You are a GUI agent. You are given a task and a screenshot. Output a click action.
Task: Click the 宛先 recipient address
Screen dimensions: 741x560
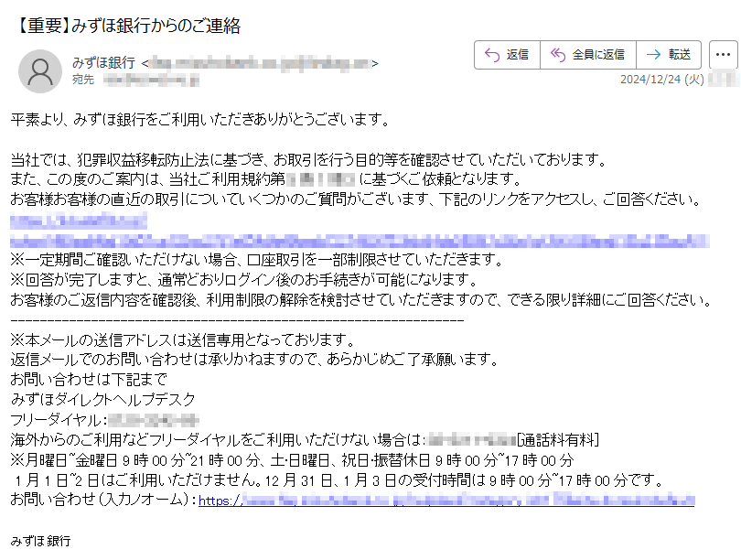point(151,80)
